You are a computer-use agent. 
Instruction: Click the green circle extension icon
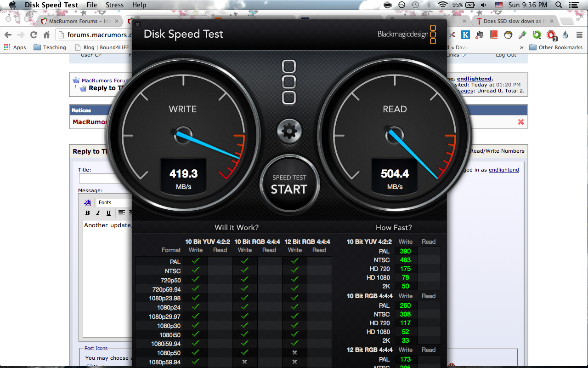pyautogui.click(x=537, y=35)
